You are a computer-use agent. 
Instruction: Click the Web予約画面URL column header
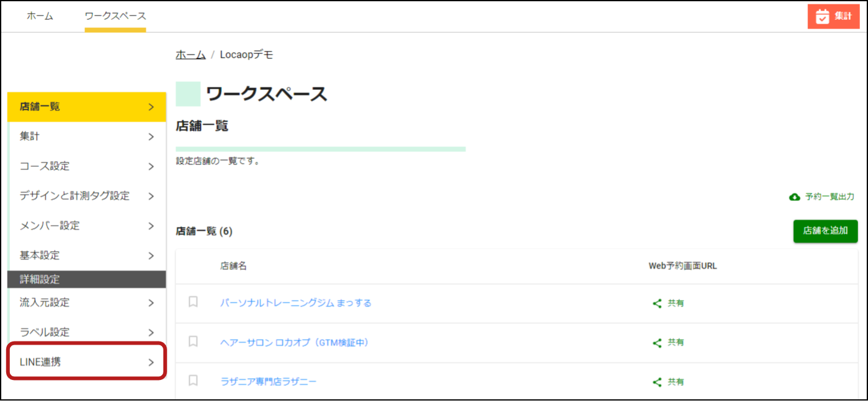[x=683, y=266]
